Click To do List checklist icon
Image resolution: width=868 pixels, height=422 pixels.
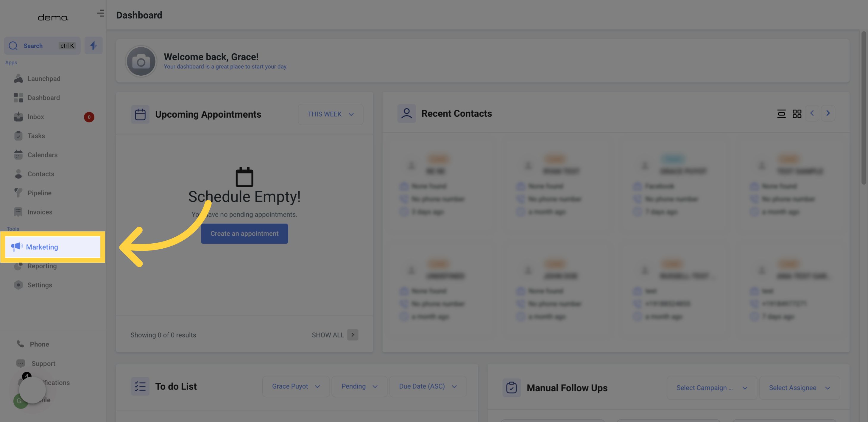140,386
